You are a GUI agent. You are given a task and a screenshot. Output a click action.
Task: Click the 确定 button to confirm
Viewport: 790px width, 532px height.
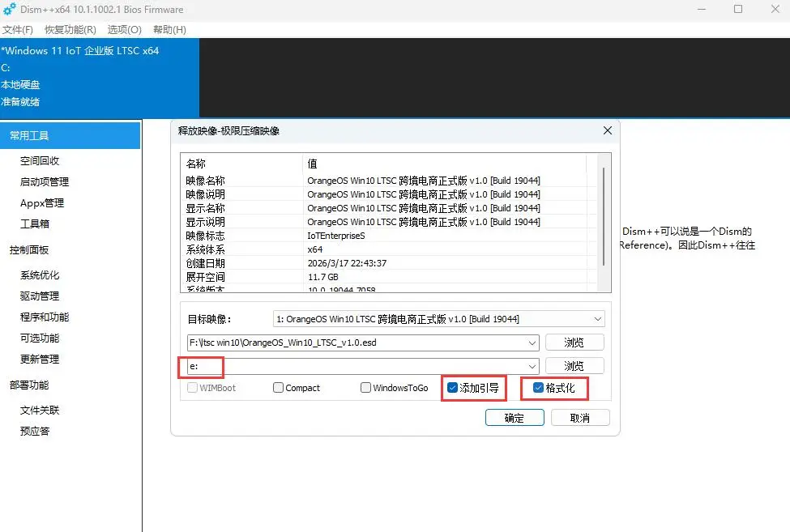[514, 417]
